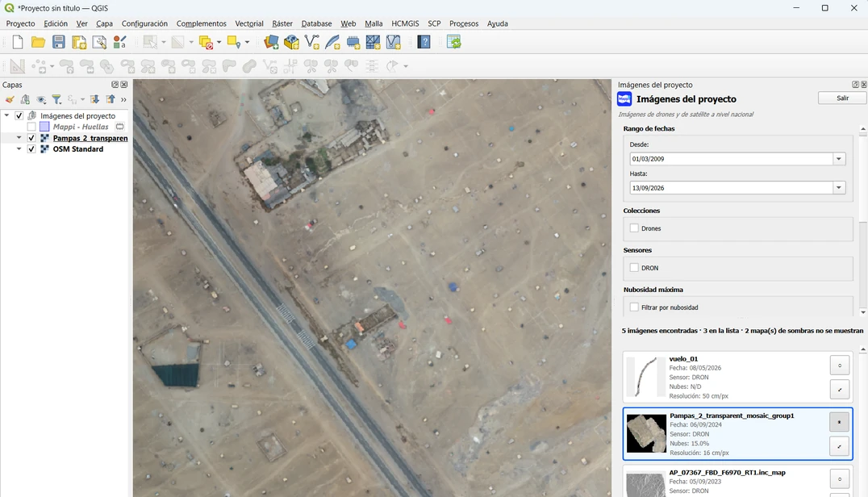Open the Complementos menu
Screen dimensions: 868x497
coord(202,23)
